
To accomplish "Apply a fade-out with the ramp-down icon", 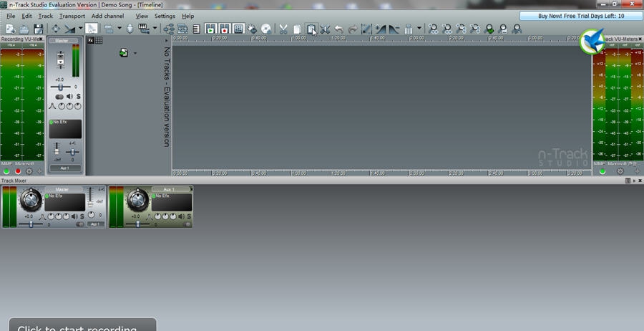I will point(394,29).
